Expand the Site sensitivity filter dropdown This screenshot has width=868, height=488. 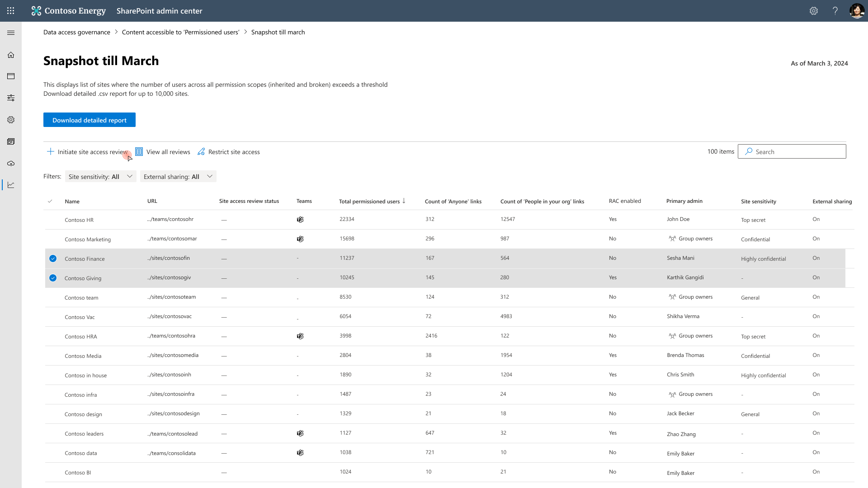tap(100, 177)
